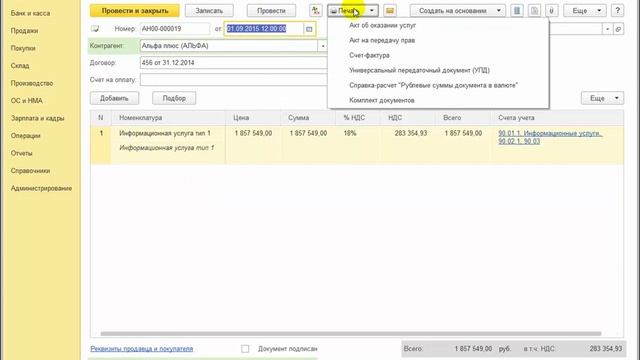The height and width of the screenshot is (360, 640).
Task: Click row number 1 cell
Action: [x=101, y=133]
